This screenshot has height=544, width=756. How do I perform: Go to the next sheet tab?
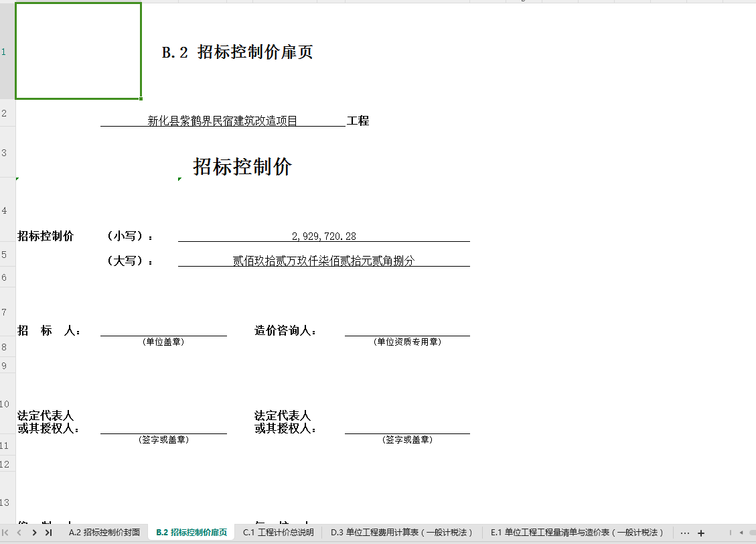pos(34,533)
